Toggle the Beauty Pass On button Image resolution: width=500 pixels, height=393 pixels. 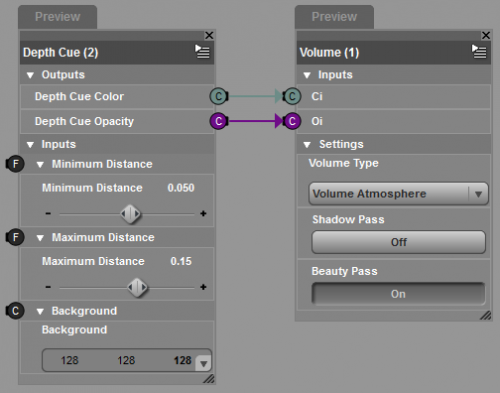pyautogui.click(x=398, y=294)
